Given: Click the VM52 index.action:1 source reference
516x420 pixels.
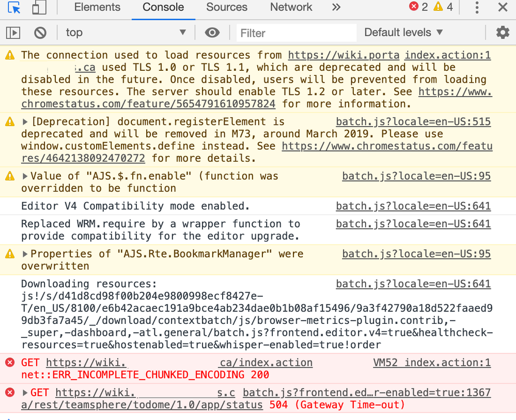Looking at the screenshot, I should [432, 362].
